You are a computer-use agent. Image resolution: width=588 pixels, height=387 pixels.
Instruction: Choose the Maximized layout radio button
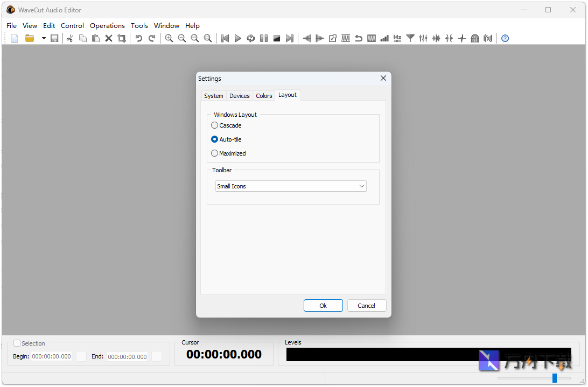[214, 153]
